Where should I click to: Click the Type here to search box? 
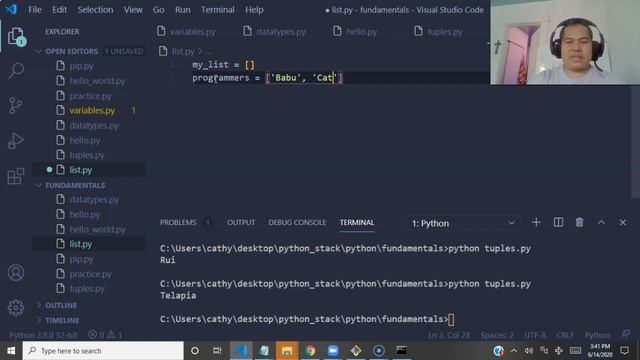point(103,351)
